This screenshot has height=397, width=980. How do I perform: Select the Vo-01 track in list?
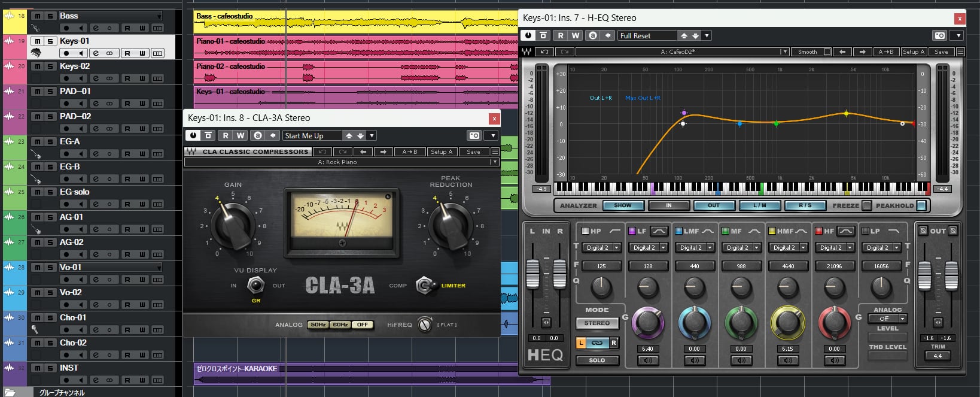[x=108, y=267]
